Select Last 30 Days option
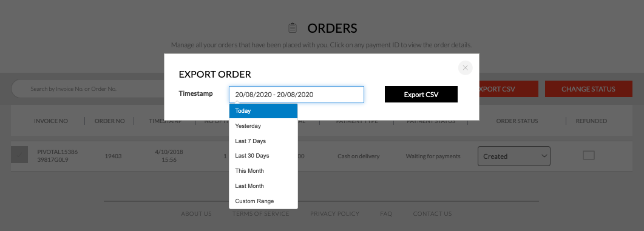Screen dimensions: 644x231 click(263, 156)
